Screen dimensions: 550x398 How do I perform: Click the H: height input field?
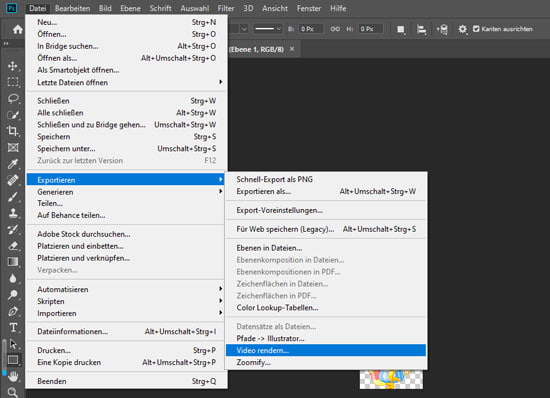tap(371, 29)
